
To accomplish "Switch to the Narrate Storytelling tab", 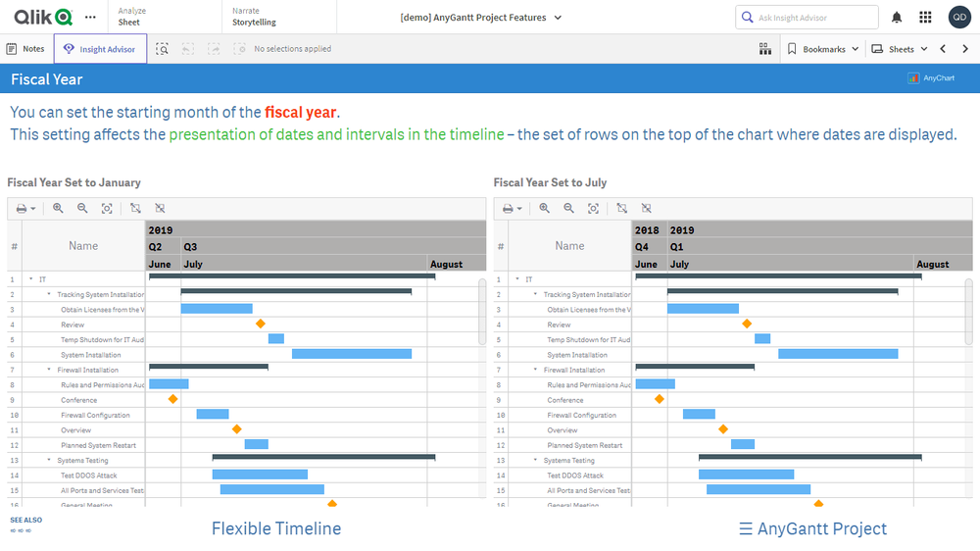I will click(x=254, y=17).
